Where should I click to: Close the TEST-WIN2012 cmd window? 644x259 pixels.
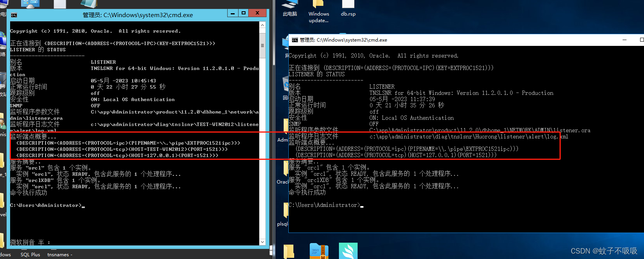pos(257,13)
